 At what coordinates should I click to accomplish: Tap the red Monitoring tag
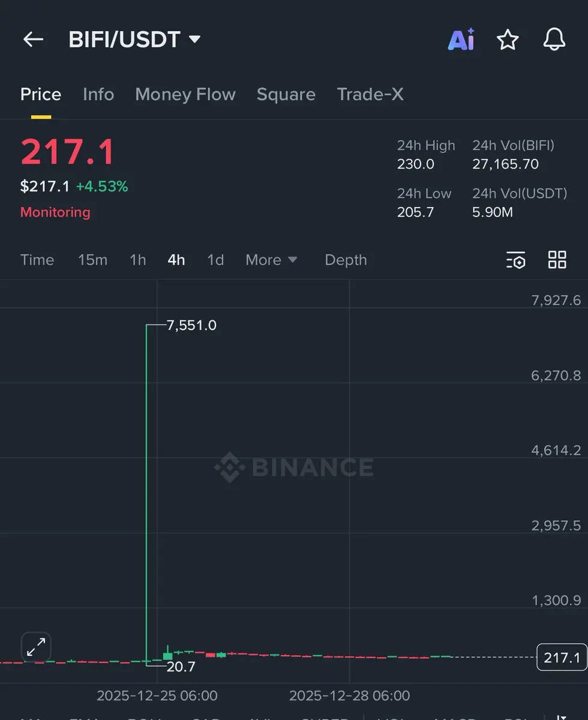55,212
